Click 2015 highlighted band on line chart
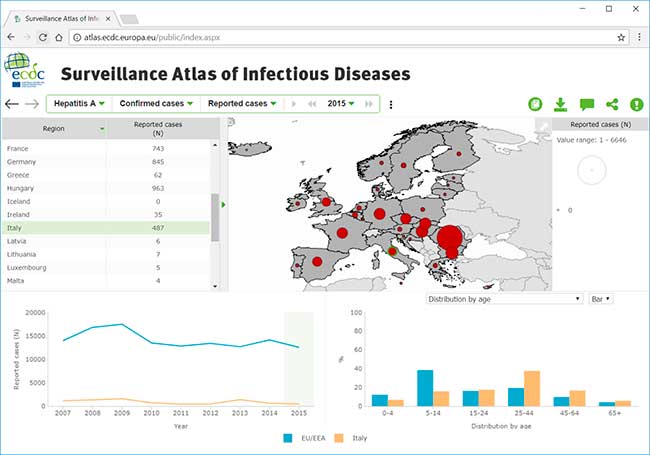650x455 pixels. tap(298, 359)
